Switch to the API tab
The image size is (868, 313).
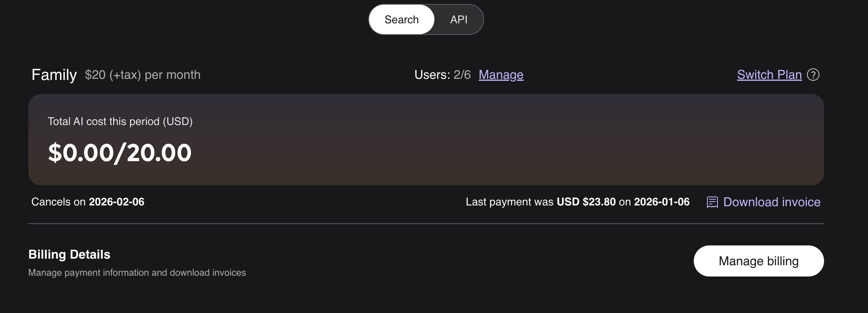[458, 19]
